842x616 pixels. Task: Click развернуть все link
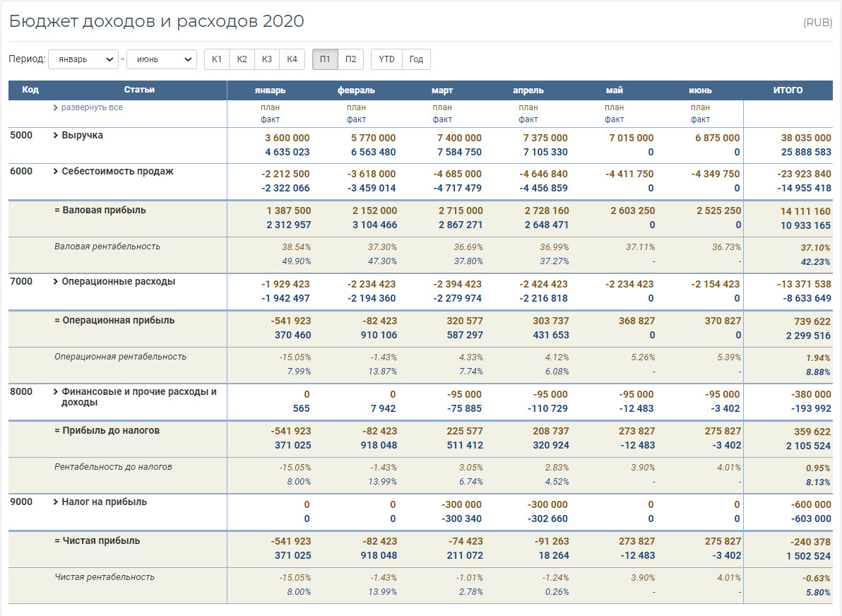[92, 108]
